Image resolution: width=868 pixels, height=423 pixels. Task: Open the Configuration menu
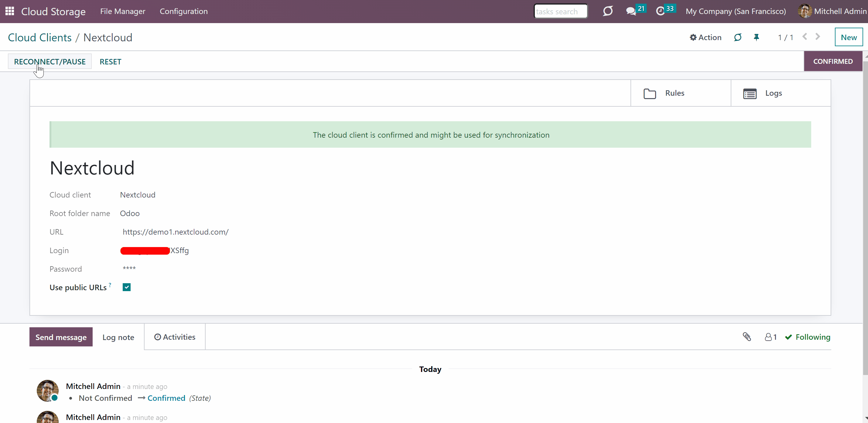184,11
